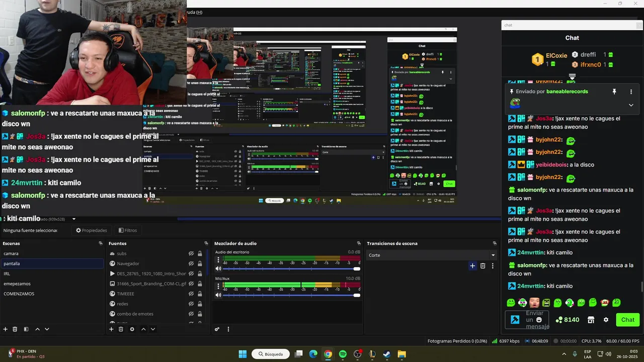The image size is (644, 362).
Task: Select IRL scene
Action: [x=52, y=274]
